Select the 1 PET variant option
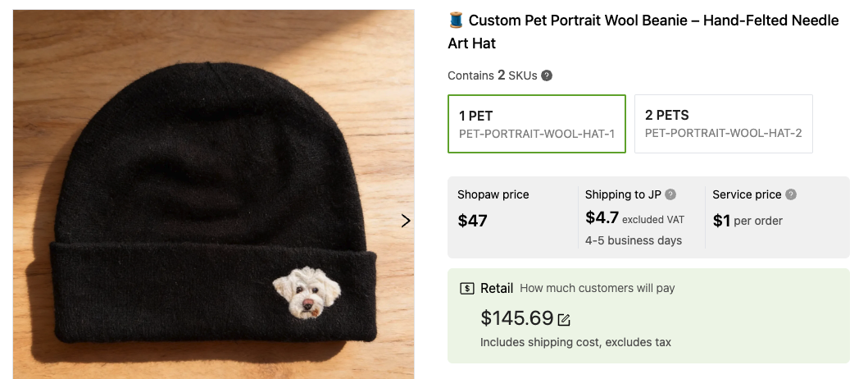 pos(537,124)
